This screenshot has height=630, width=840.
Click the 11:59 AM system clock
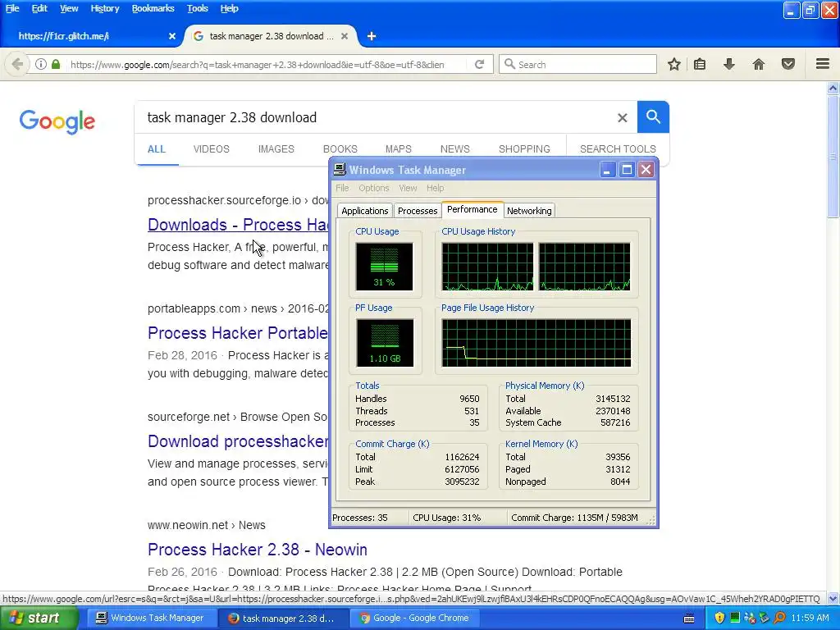pos(810,618)
